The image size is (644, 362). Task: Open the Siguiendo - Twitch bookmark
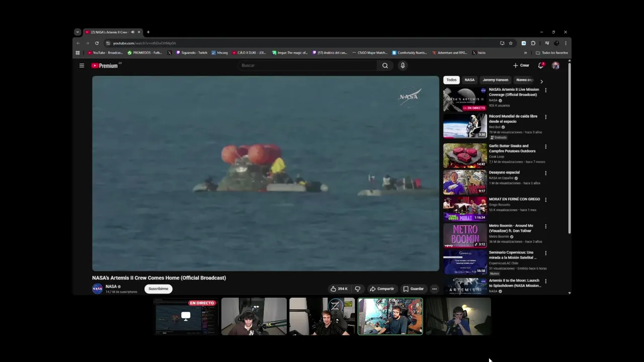[192, 53]
